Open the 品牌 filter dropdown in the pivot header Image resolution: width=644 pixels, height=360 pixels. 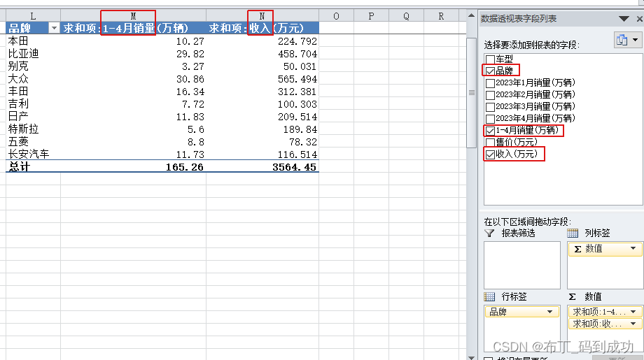pos(54,28)
